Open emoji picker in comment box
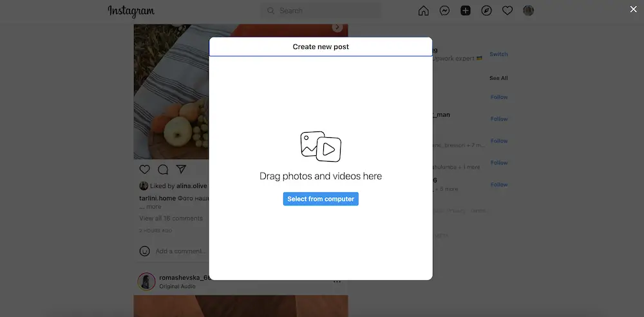Viewport: 644px width, 317px height. point(144,251)
